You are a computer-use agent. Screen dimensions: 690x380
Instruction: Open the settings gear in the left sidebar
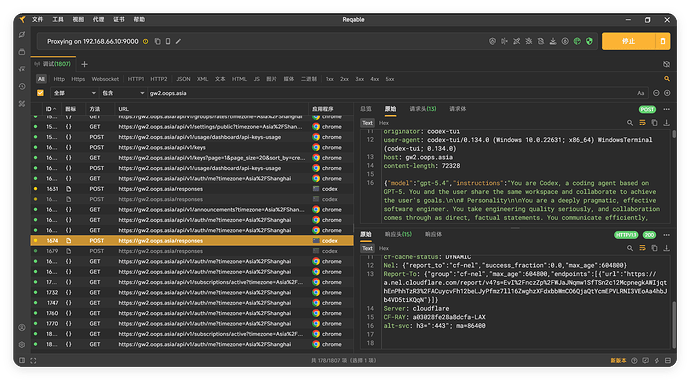pyautogui.click(x=22, y=345)
